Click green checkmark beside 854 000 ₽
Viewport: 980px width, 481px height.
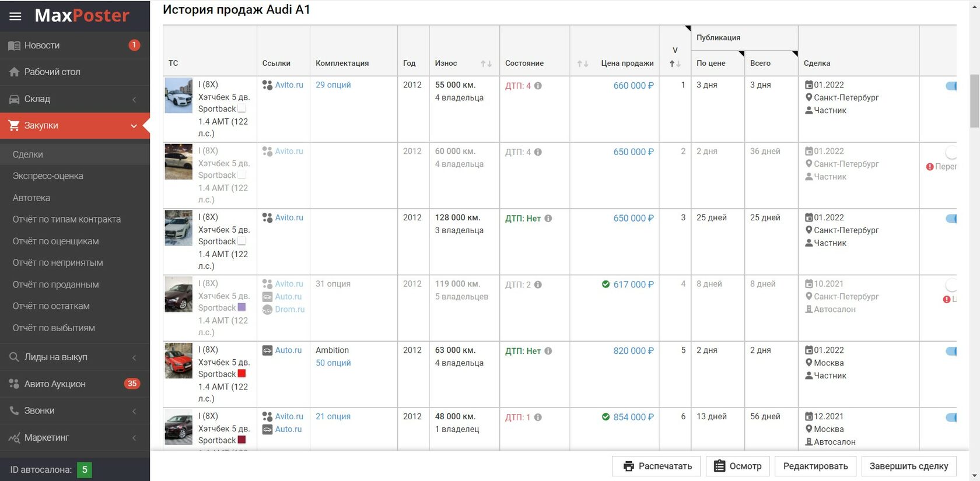pos(605,417)
